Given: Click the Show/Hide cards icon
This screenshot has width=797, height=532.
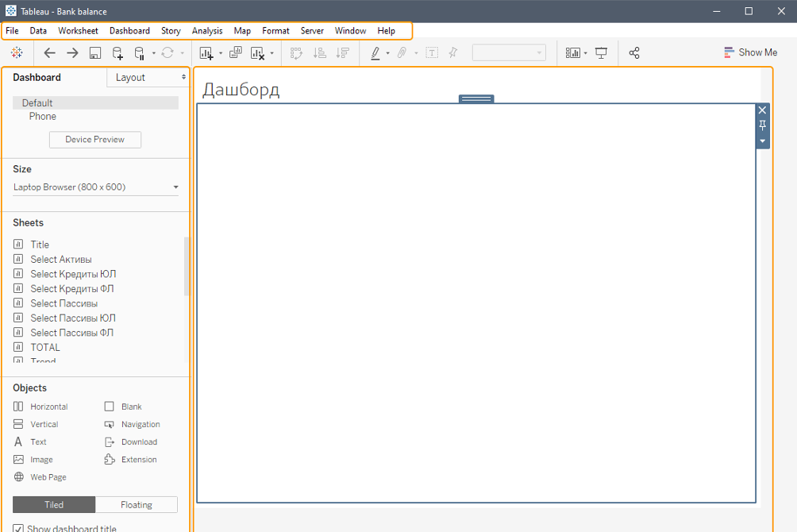Looking at the screenshot, I should coord(573,53).
